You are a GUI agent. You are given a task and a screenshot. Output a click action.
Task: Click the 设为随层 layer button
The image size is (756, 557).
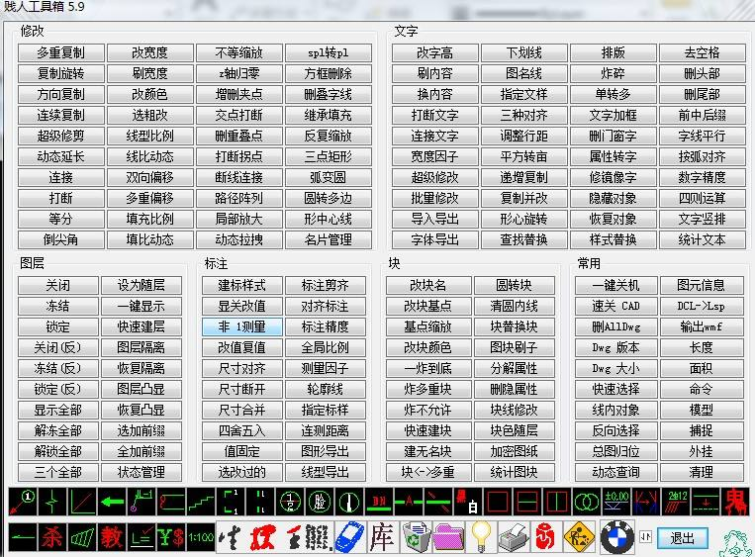[x=142, y=285]
